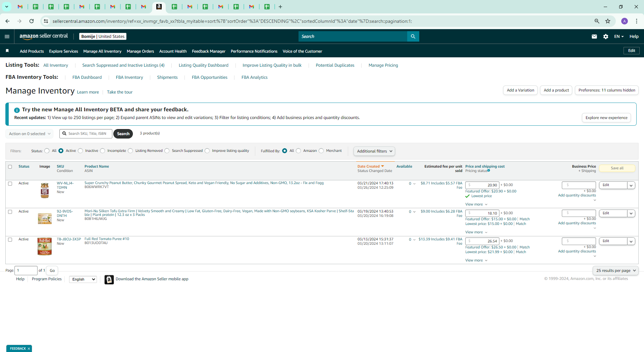Click the Amazon Seller Central logo
Image resolution: width=644 pixels, height=352 pixels.
pos(44,36)
